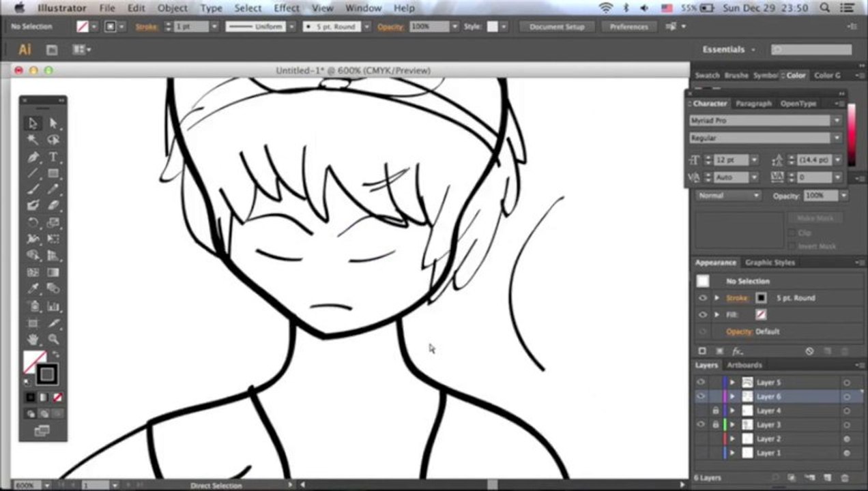Swap fill and stroke arrows icon
The width and height of the screenshot is (868, 491).
pyautogui.click(x=56, y=355)
